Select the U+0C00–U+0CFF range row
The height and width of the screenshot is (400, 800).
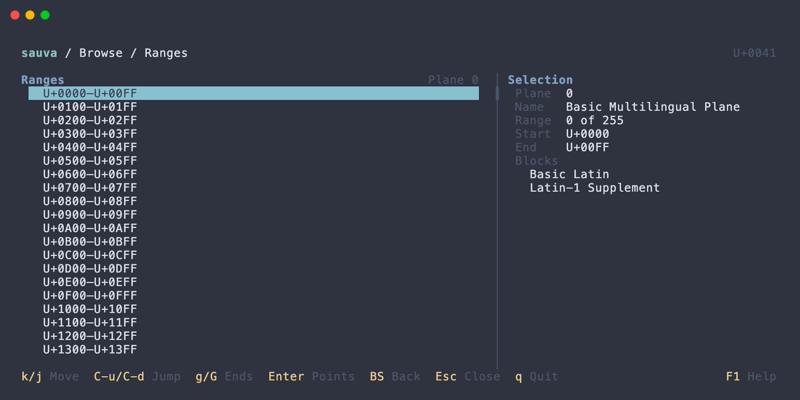(x=254, y=255)
